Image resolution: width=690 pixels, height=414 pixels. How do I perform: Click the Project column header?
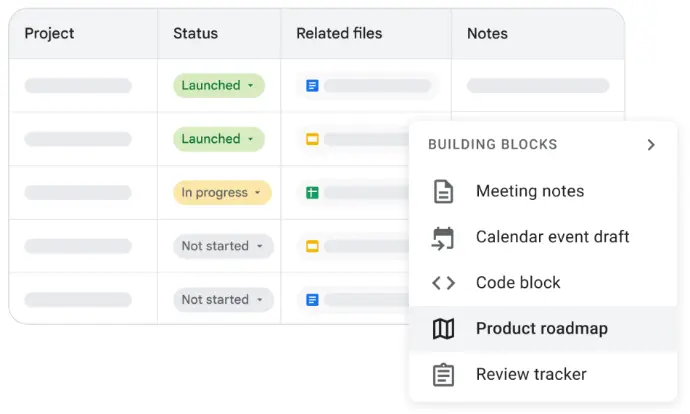50,34
